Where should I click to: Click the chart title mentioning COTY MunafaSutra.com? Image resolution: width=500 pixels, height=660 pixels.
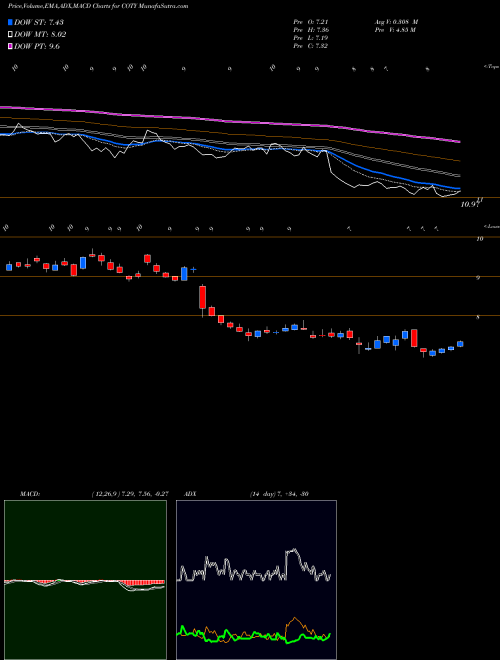click(x=98, y=6)
